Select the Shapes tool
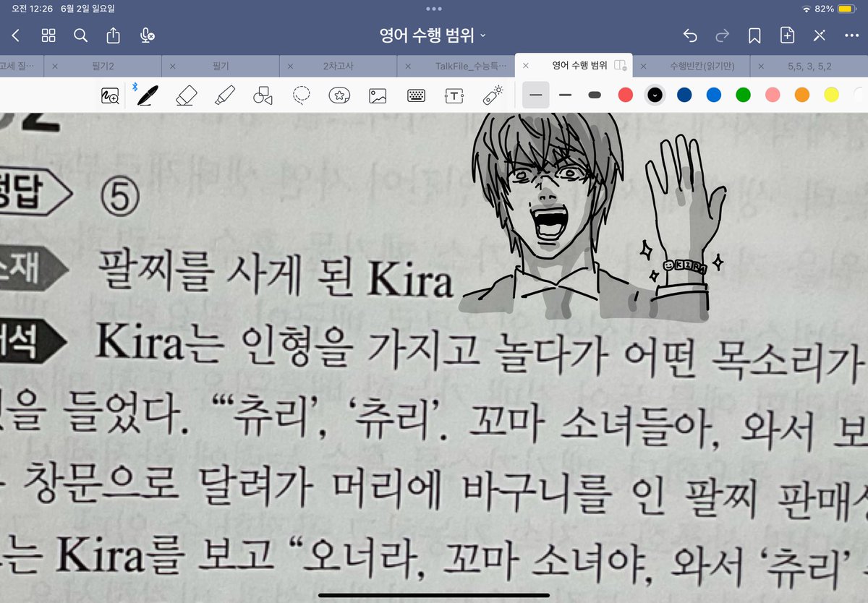The image size is (868, 603). [263, 95]
